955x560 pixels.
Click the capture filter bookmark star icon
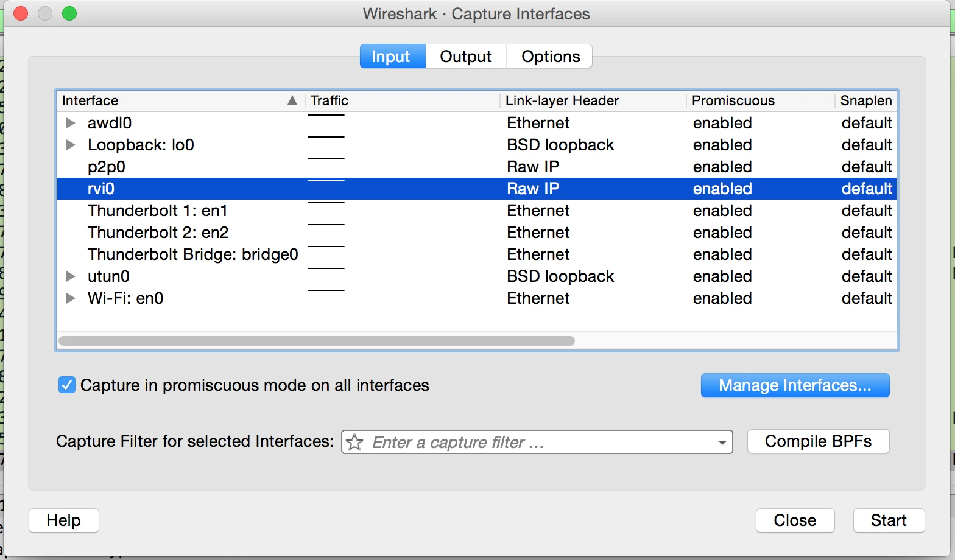click(354, 443)
